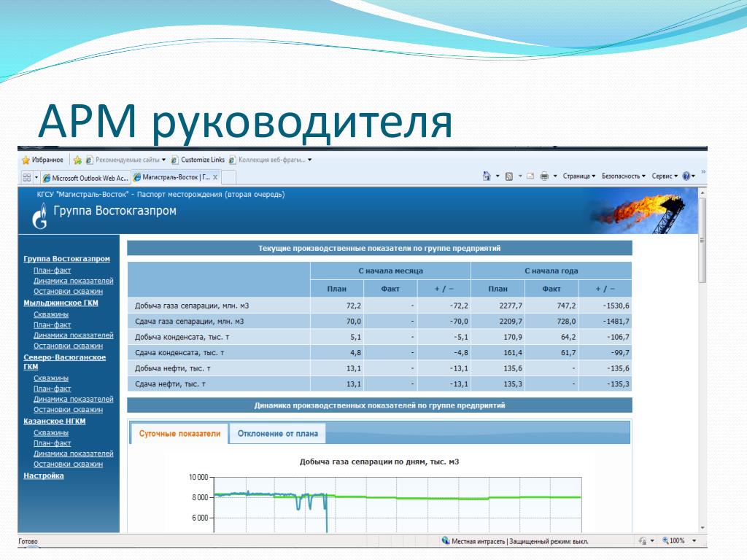
Task: Open the Казанское НГКМ link
Action: (x=54, y=421)
